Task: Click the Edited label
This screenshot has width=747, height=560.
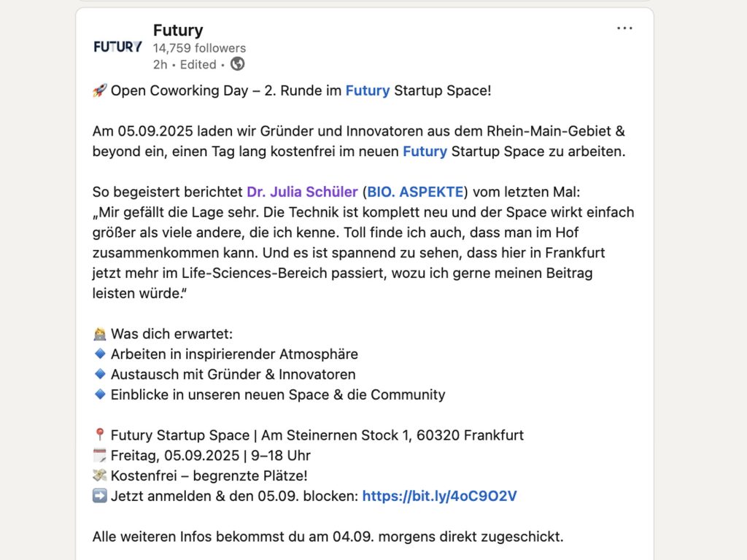Action: [197, 65]
